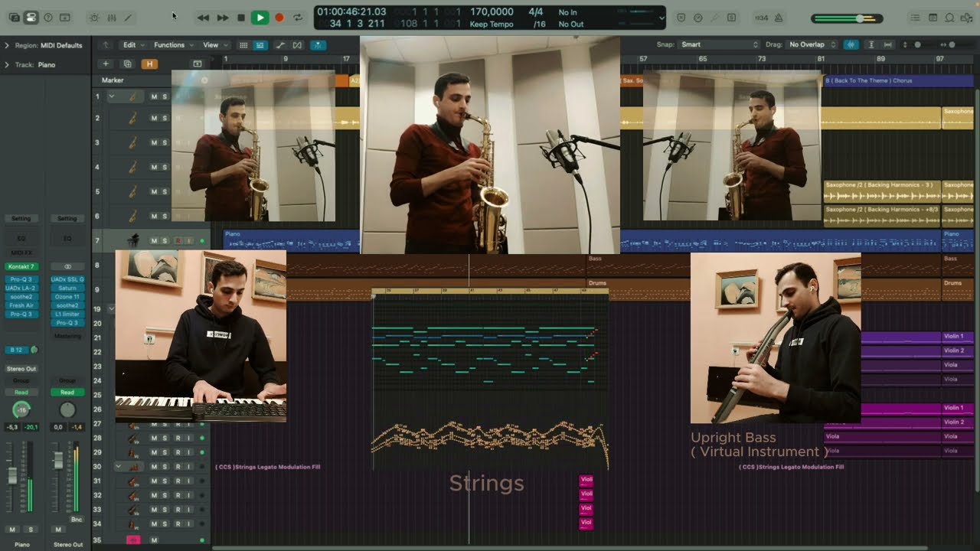This screenshot has height=551, width=980.
Task: Open the Editors pencil icon
Action: (x=129, y=18)
